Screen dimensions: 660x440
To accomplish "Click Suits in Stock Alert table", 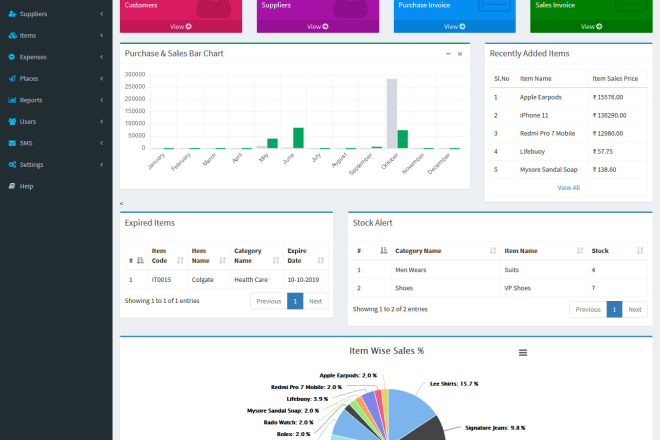I will [511, 270].
